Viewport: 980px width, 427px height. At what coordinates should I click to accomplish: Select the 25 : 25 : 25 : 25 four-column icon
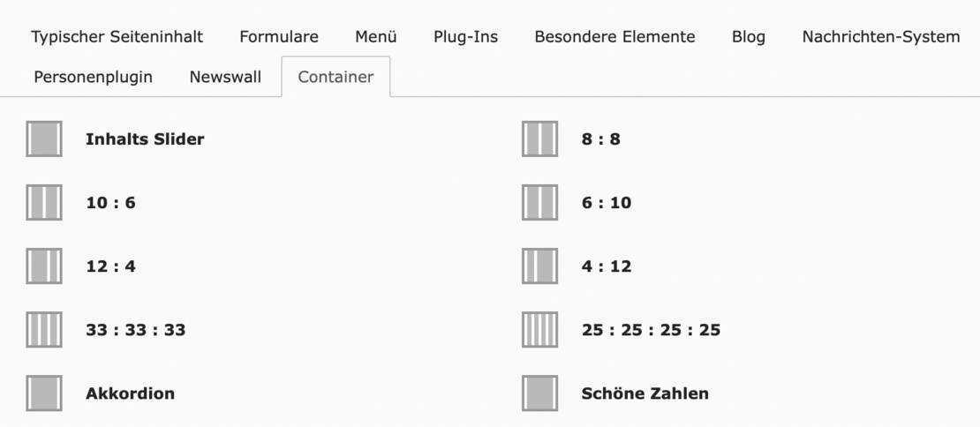[539, 330]
